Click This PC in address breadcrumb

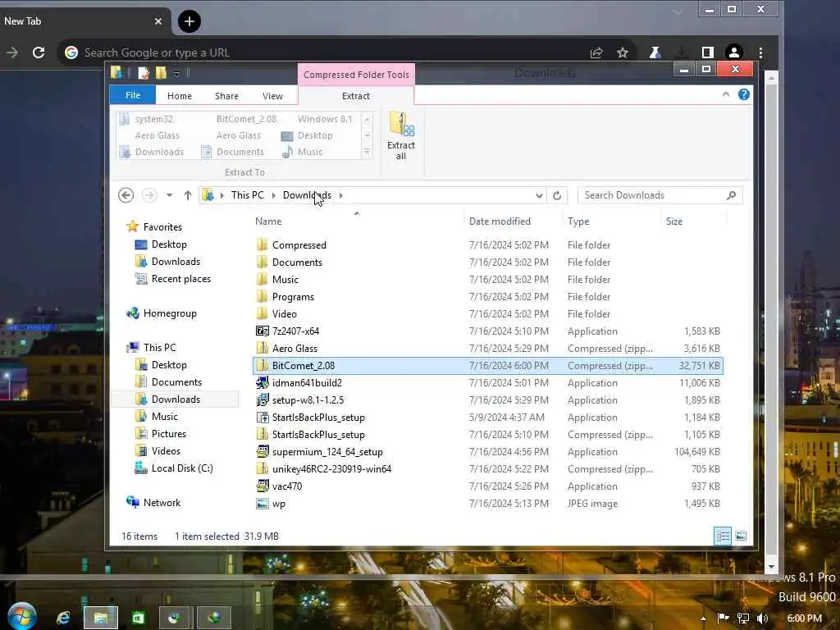pos(248,195)
